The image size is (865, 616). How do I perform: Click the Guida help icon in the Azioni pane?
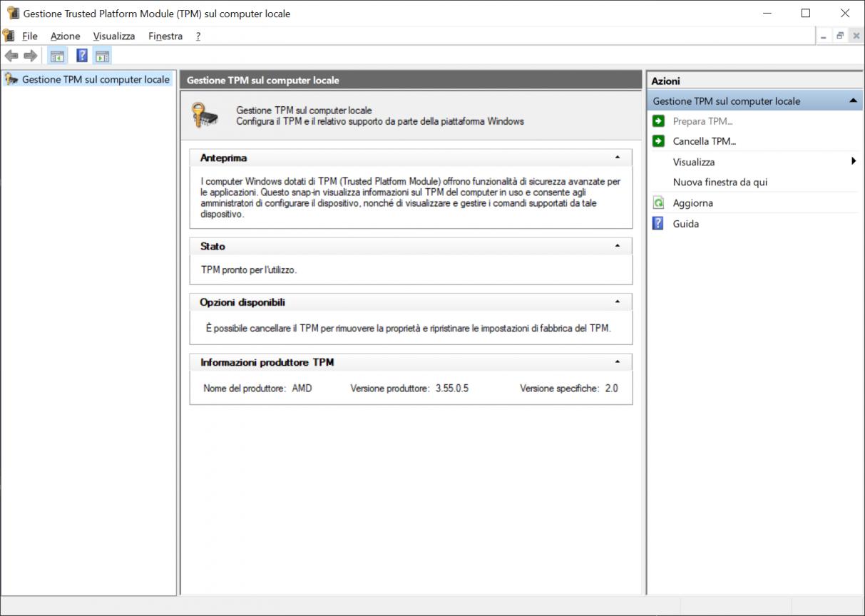[x=657, y=223]
